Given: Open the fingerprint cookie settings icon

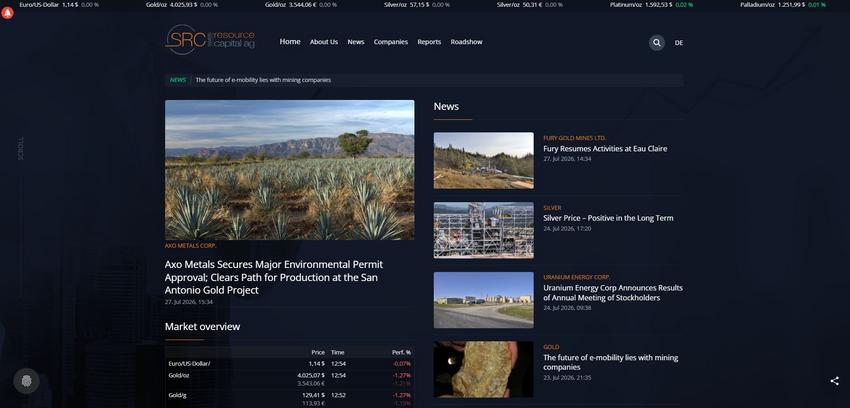Looking at the screenshot, I should point(26,381).
